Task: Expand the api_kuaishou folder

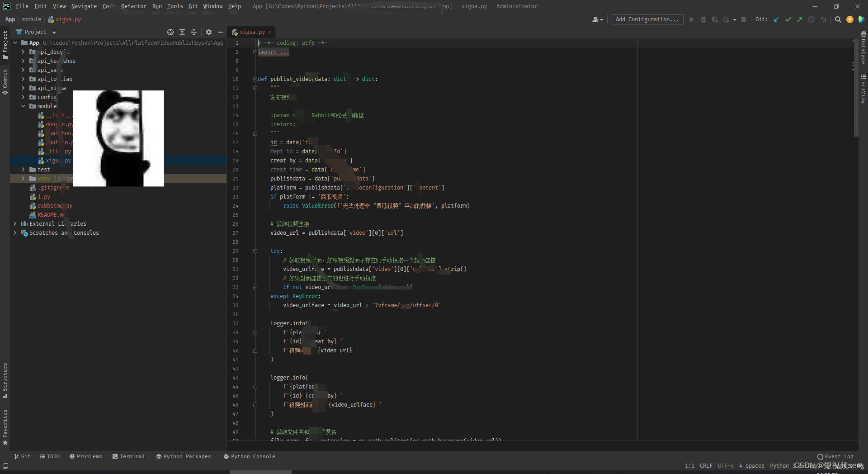Action: pos(23,61)
